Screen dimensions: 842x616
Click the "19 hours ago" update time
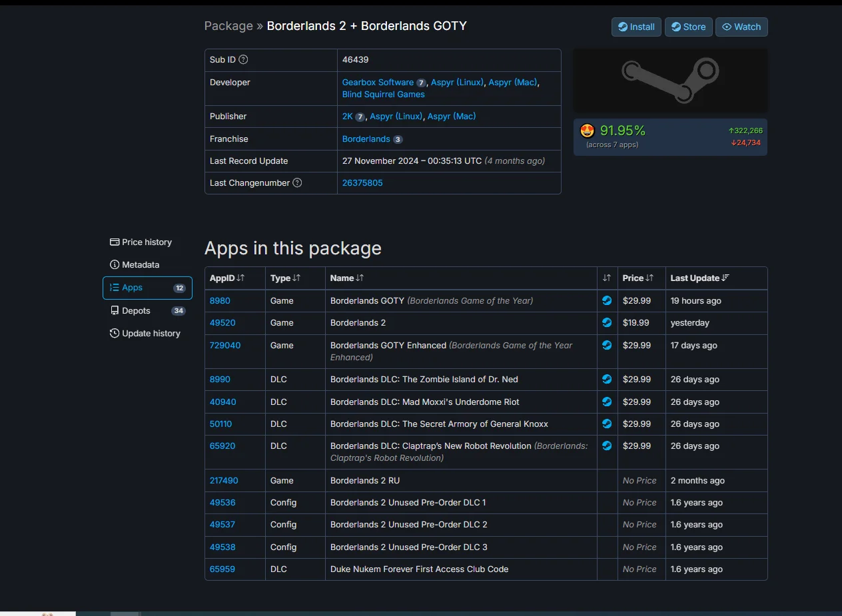[x=696, y=300]
